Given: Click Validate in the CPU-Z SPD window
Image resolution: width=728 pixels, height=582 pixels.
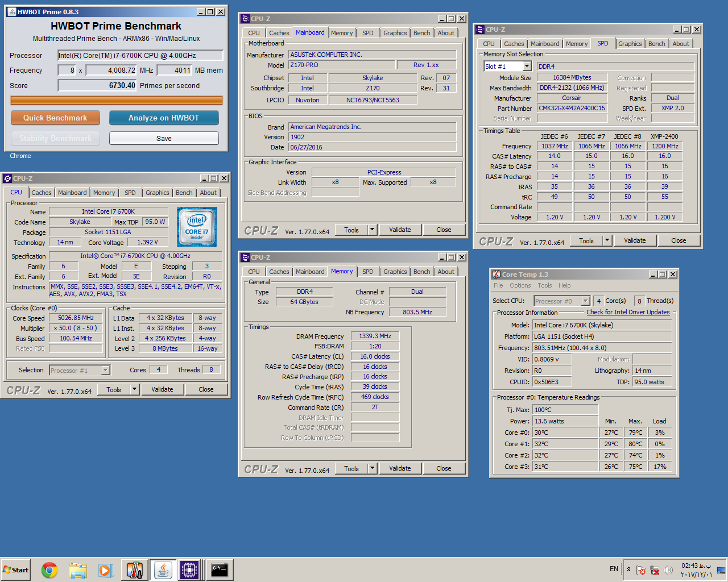Looking at the screenshot, I should (634, 240).
